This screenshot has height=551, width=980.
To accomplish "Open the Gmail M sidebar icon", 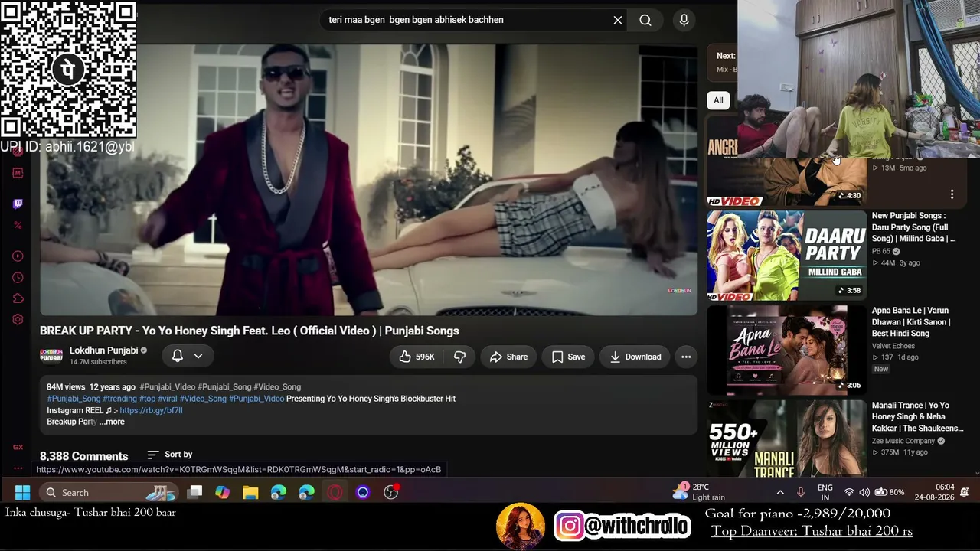I will (x=18, y=173).
